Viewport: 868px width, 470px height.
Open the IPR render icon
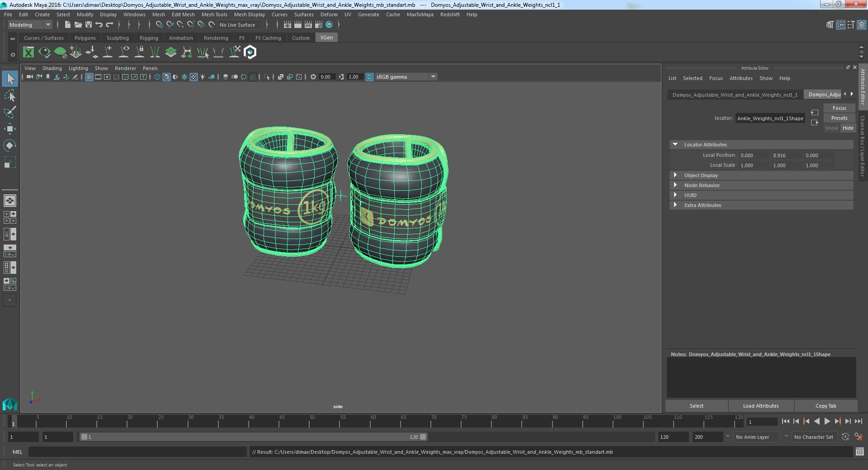tap(308, 25)
